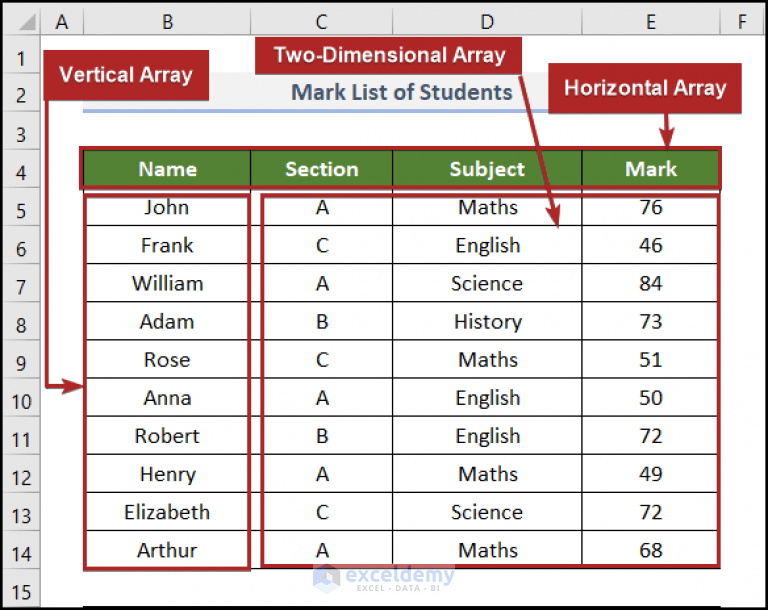Click Robert's section cell B
Image resolution: width=768 pixels, height=610 pixels.
[x=321, y=436]
